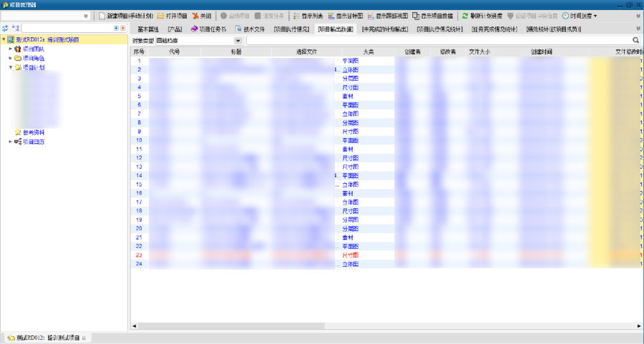
Task: Show the list view (显示列表)
Action: (308, 16)
